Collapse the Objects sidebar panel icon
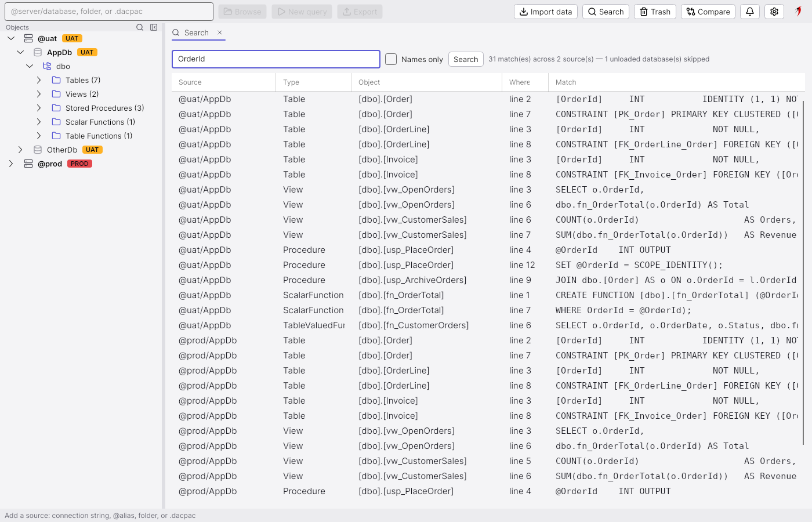The width and height of the screenshot is (812, 522). (154, 27)
